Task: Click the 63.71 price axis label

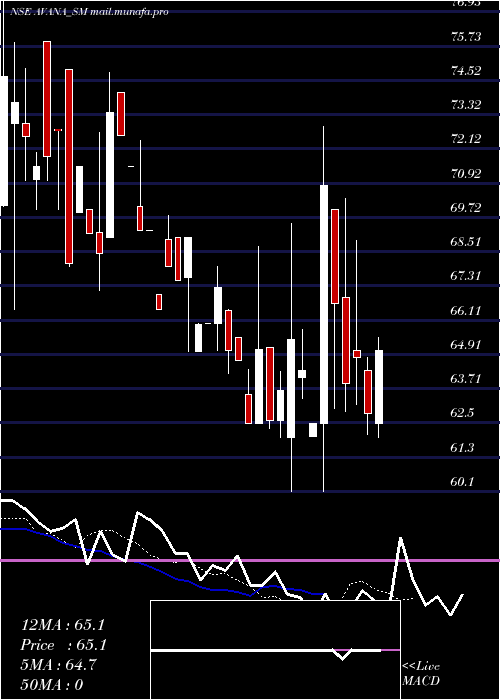Action: (466, 379)
